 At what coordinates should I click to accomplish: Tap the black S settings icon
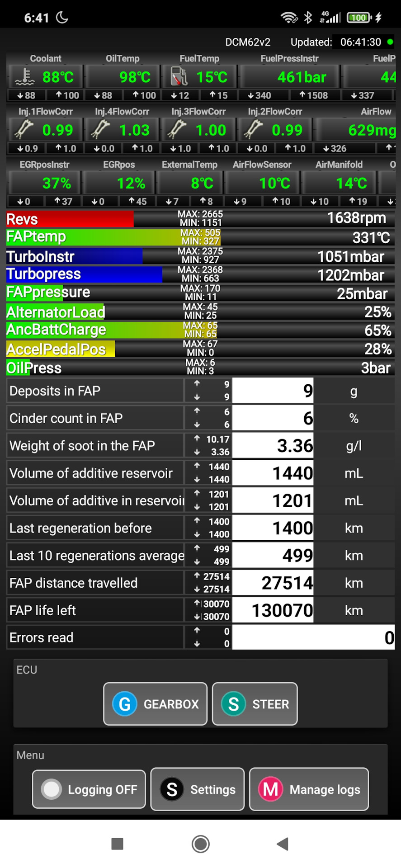(x=172, y=789)
